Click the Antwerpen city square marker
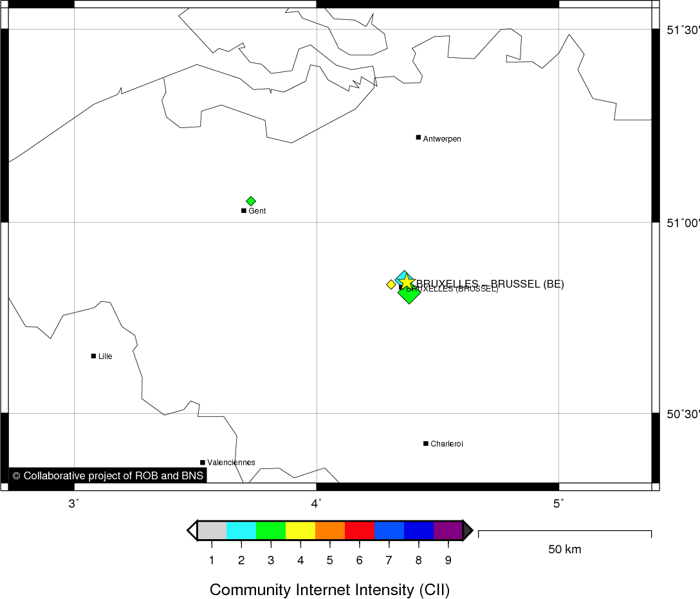The image size is (700, 599). [418, 137]
